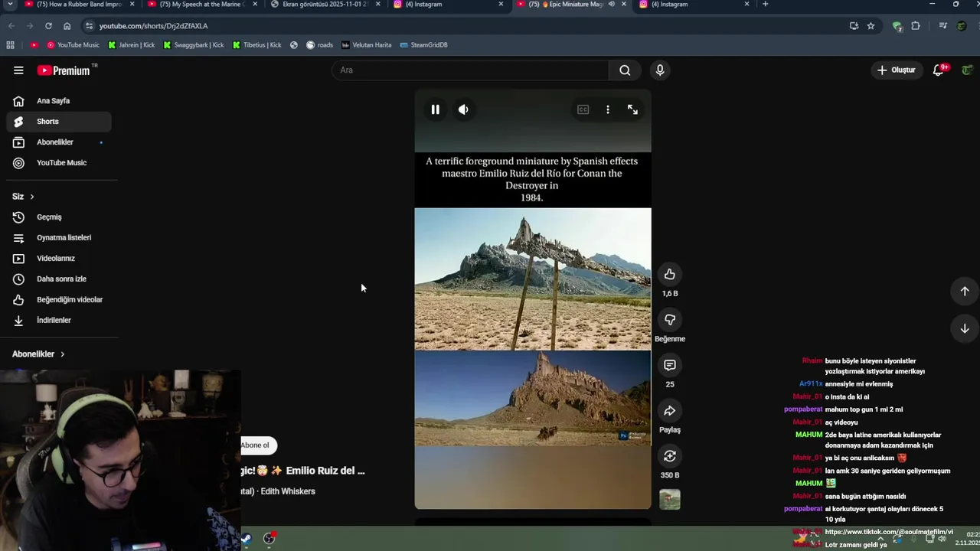Click the video title Emilio Ruiz del
980x551 pixels.
(302, 471)
